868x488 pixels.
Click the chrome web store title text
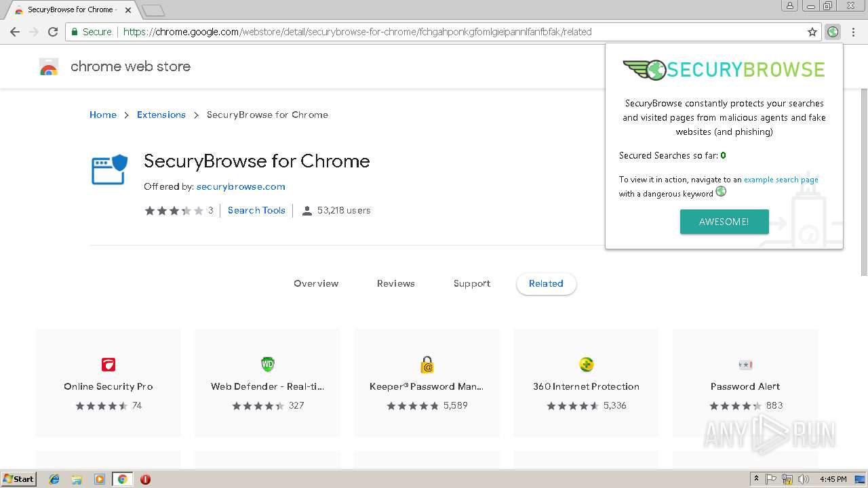[x=130, y=66]
